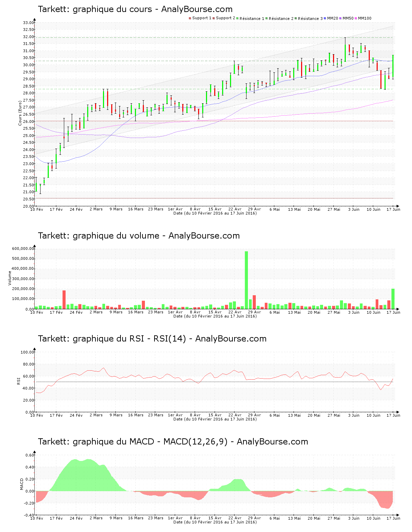
Task: Click '17 Juin' date under the price chart
Action: click(393, 209)
